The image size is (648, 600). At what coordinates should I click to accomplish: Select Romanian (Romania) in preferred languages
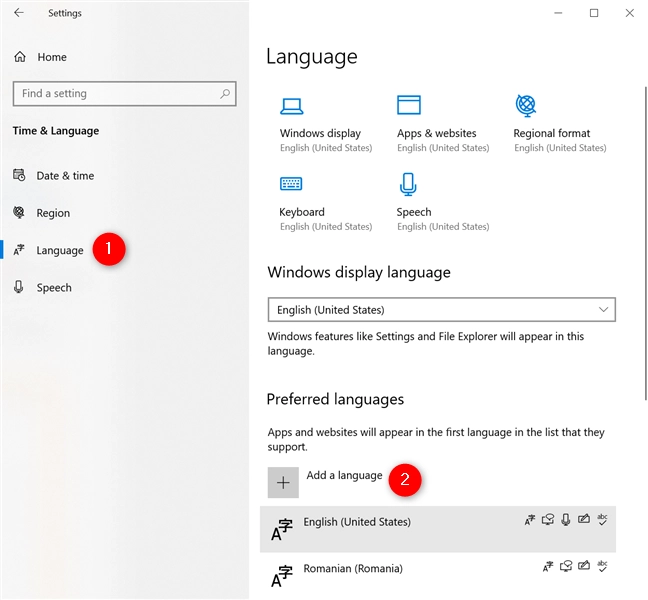point(438,575)
